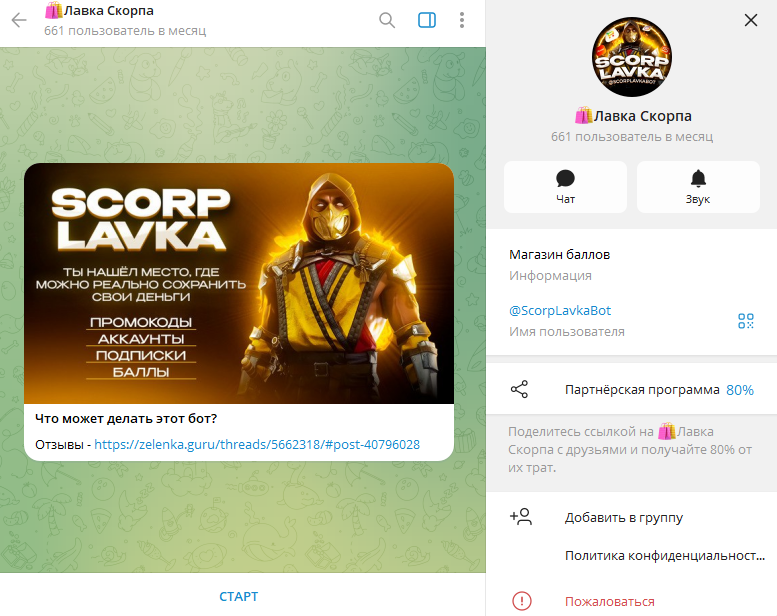This screenshot has height=616, width=777.
Task: Go back using the arrow icon
Action: 19,20
